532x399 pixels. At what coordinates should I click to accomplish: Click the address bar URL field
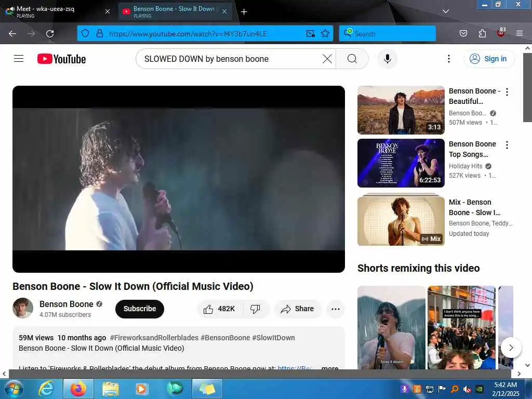(x=204, y=34)
